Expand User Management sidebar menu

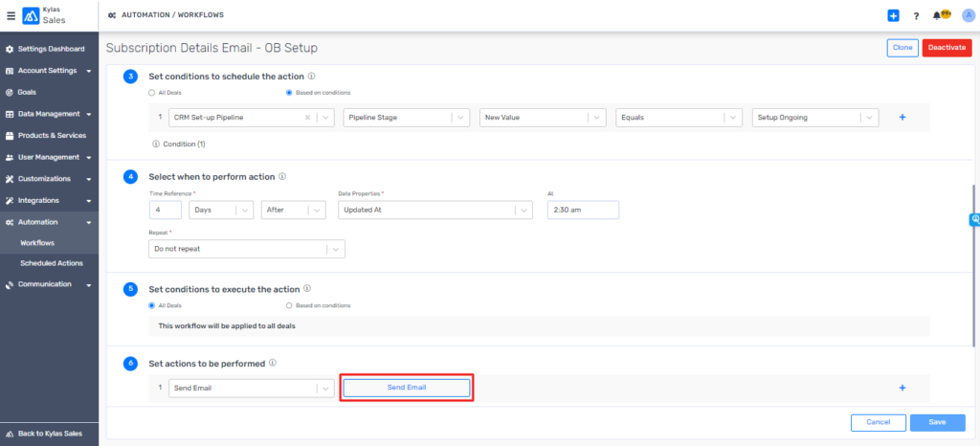(50, 157)
